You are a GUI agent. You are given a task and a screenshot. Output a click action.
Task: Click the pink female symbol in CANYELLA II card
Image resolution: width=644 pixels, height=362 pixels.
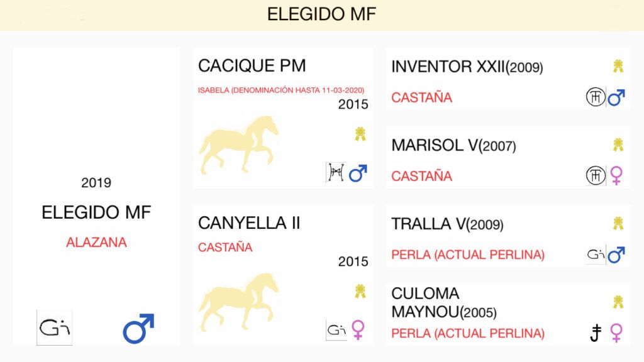tap(358, 329)
